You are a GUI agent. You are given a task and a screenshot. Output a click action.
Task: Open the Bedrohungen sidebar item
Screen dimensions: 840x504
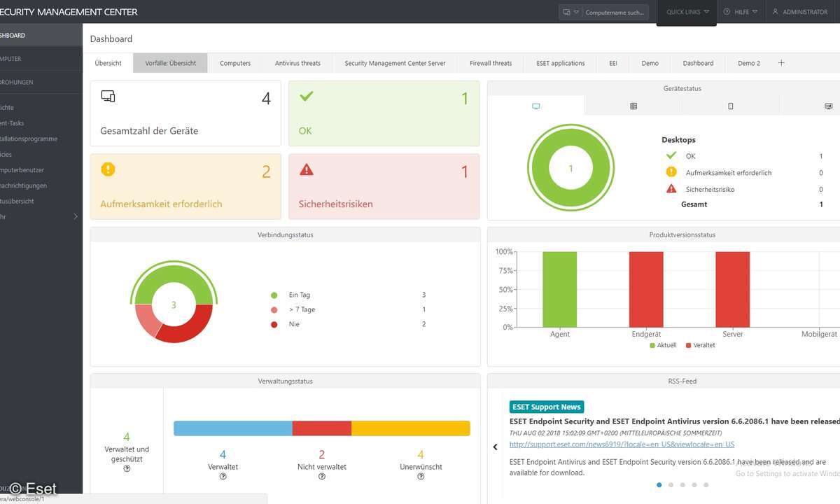pyautogui.click(x=41, y=82)
